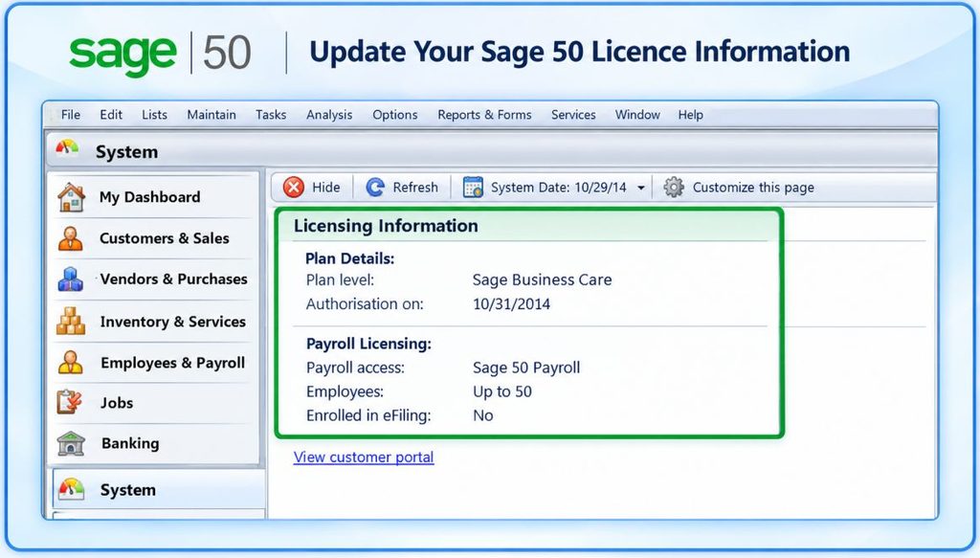Click the System gauge icon in header bar

[x=68, y=148]
